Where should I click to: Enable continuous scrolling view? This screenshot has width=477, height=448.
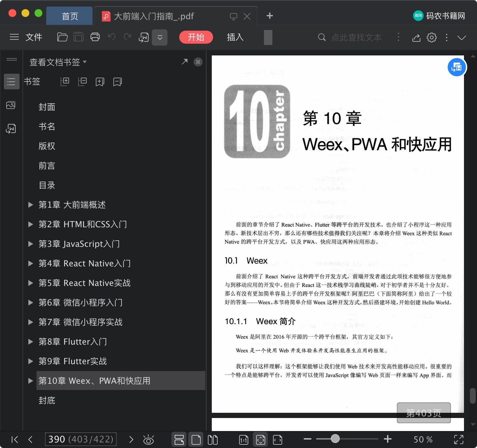(x=179, y=440)
